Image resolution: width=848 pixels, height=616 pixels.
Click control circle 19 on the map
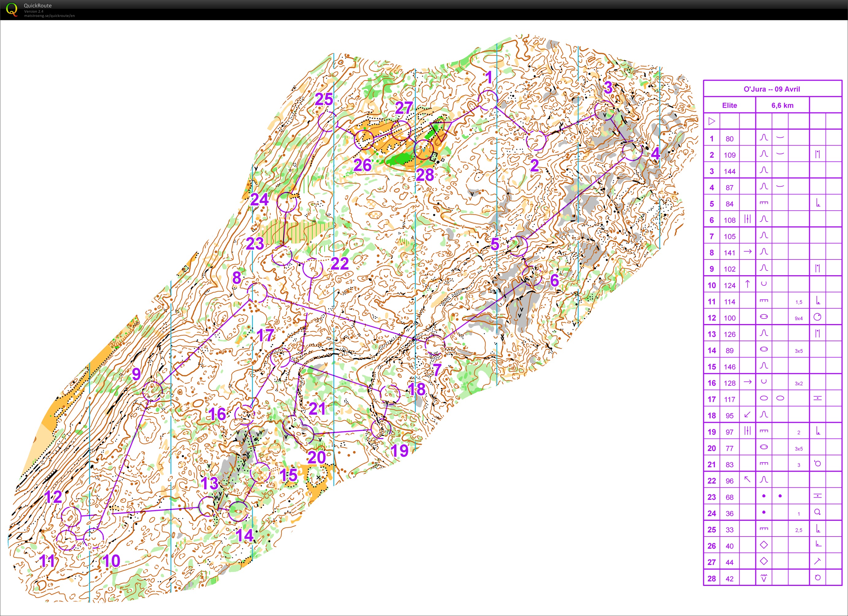(381, 429)
